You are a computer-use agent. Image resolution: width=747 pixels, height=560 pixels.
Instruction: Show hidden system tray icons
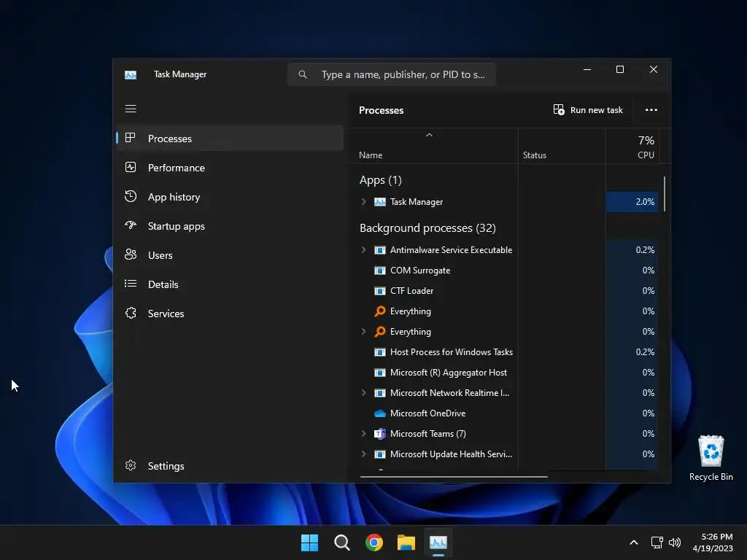click(x=634, y=542)
